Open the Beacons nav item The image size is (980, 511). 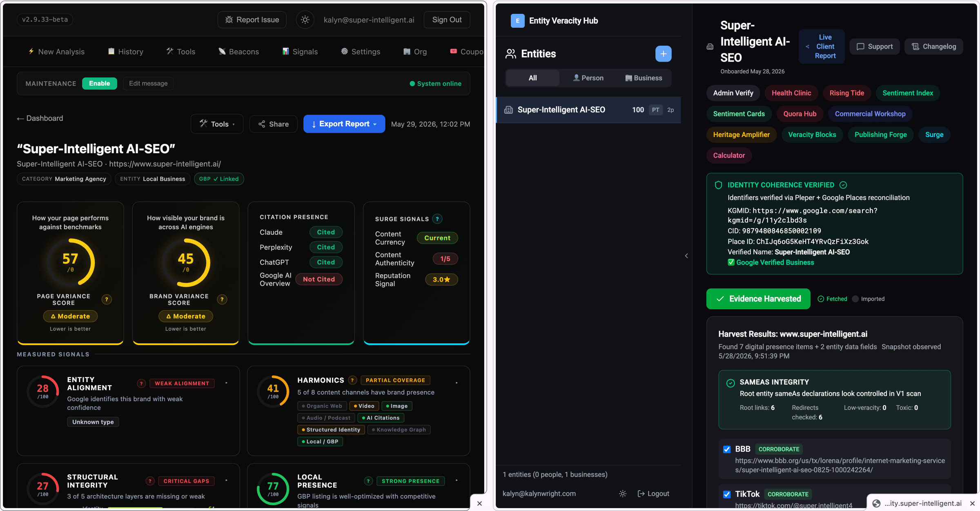tap(238, 51)
